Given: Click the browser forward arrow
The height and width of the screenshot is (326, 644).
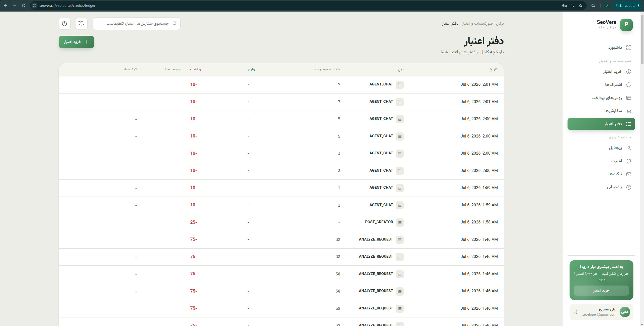Looking at the screenshot, I should pyautogui.click(x=15, y=6).
